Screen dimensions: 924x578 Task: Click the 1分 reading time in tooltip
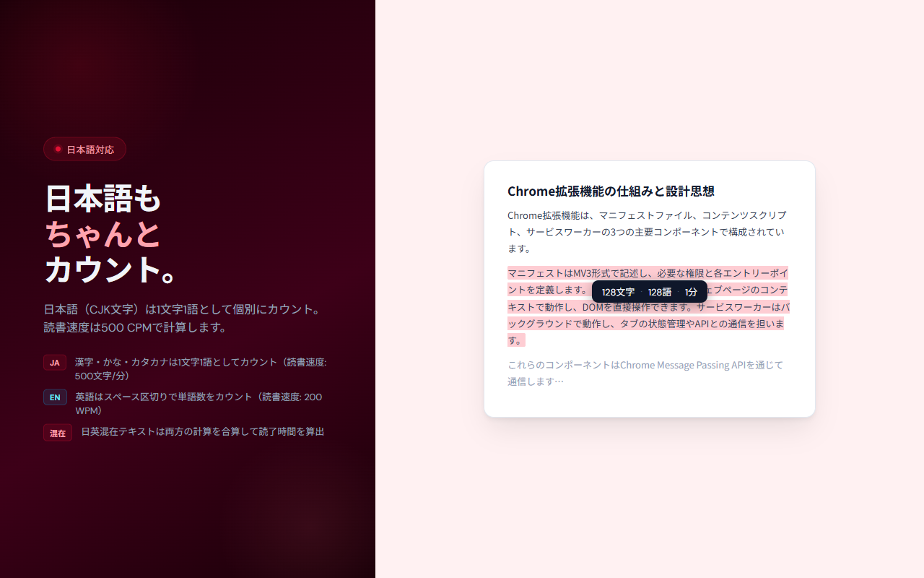(x=692, y=292)
